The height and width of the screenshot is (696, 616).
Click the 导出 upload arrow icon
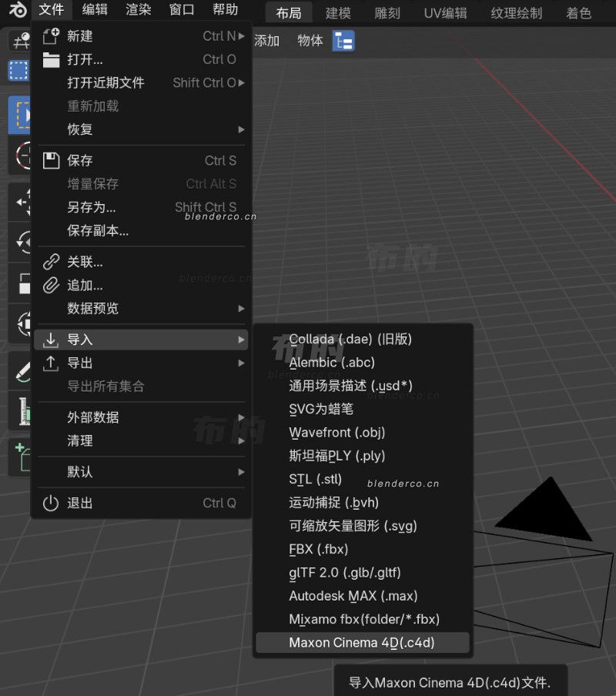pyautogui.click(x=51, y=363)
